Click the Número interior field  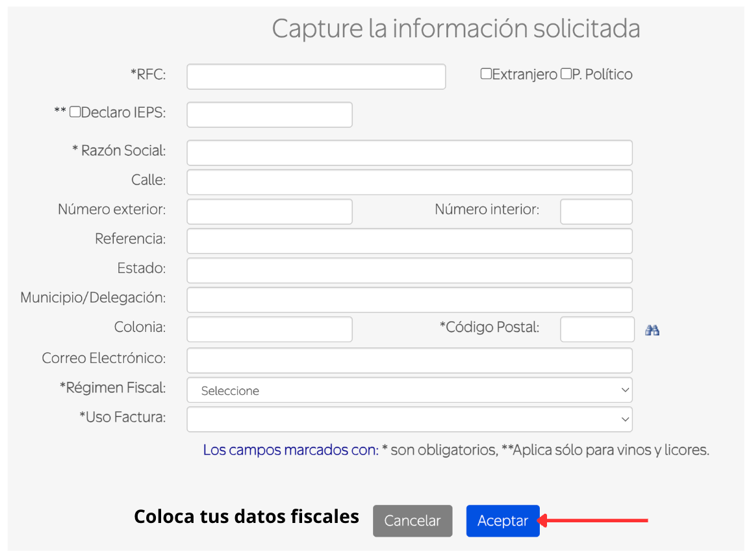click(596, 211)
